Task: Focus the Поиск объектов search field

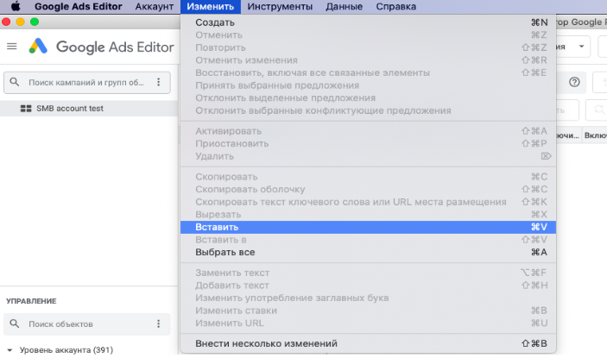Action: (86, 324)
